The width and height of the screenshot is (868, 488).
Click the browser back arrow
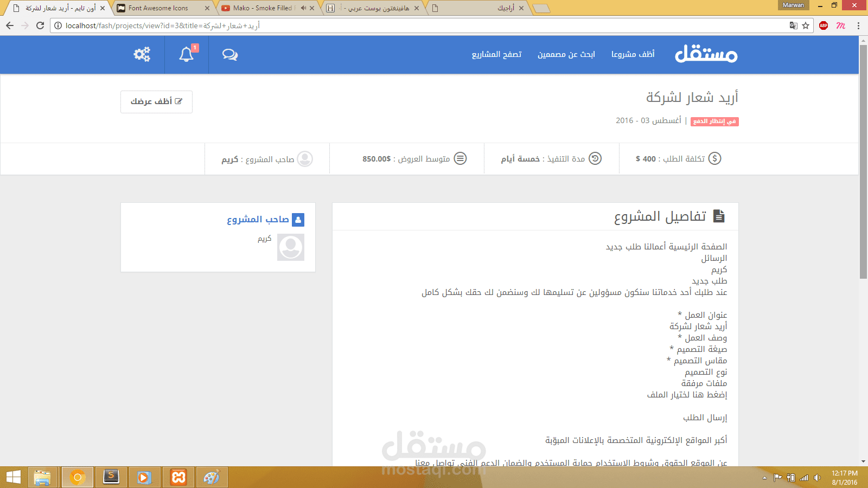[10, 25]
